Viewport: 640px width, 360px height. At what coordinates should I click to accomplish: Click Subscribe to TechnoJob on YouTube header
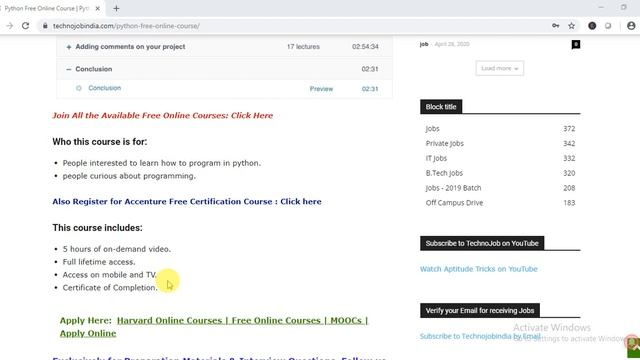[x=482, y=243]
